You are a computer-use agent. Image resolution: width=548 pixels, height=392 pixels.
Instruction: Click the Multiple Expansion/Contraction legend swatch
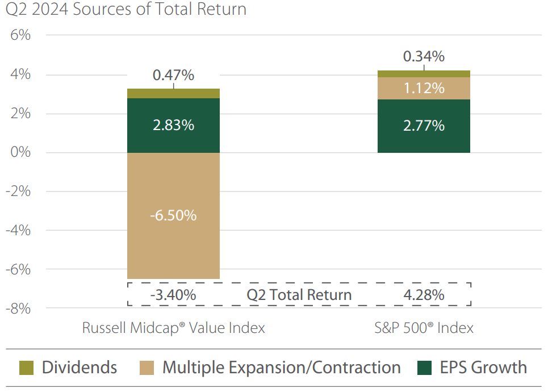tap(147, 368)
